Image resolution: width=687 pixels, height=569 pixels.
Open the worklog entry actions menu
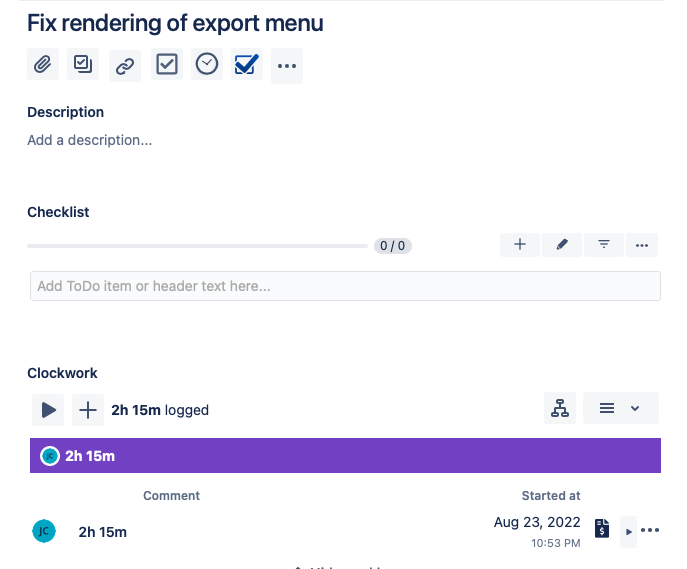[650, 530]
